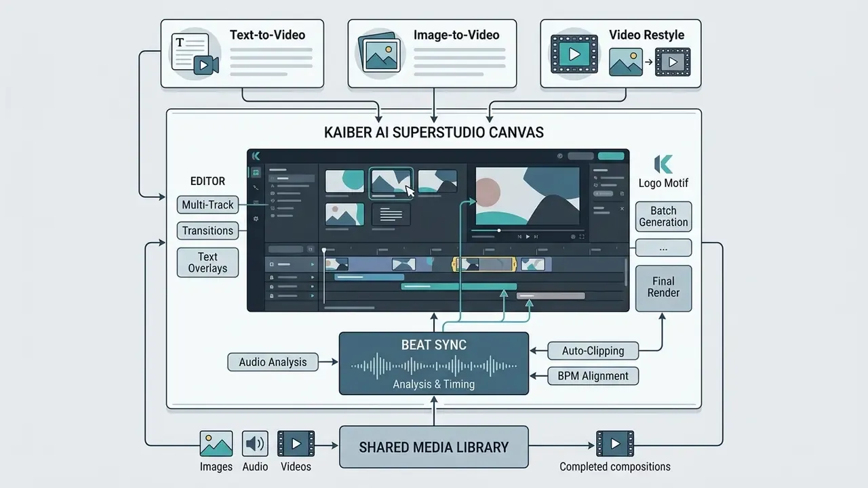Click the Logo Motif K icon
This screenshot has width=868, height=488.
[x=663, y=165]
